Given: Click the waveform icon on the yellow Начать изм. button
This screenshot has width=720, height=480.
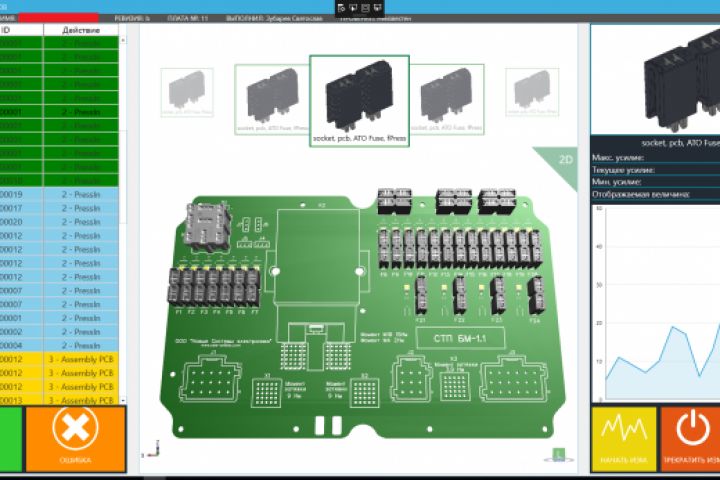Looking at the screenshot, I should tap(624, 429).
